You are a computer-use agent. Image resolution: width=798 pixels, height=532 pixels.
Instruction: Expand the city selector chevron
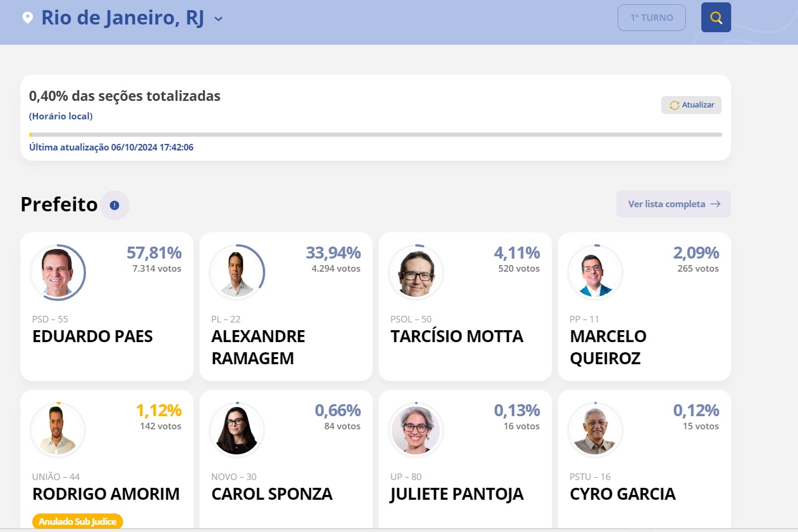(x=219, y=19)
